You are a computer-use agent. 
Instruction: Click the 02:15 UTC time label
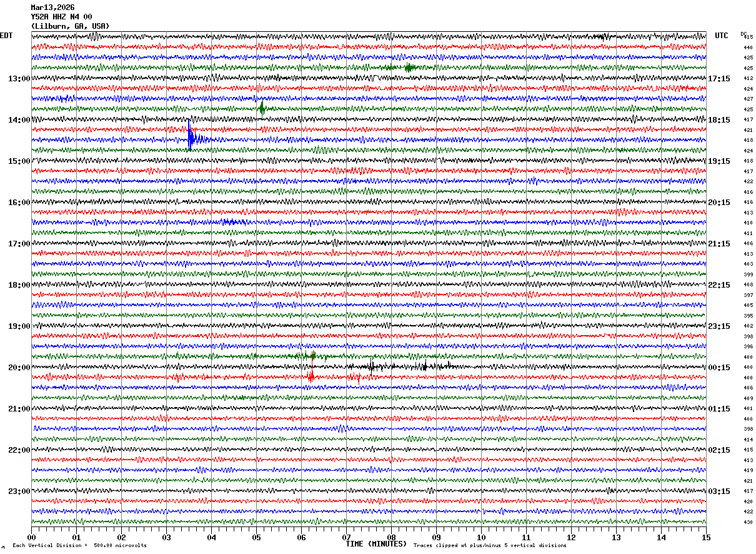tap(719, 450)
